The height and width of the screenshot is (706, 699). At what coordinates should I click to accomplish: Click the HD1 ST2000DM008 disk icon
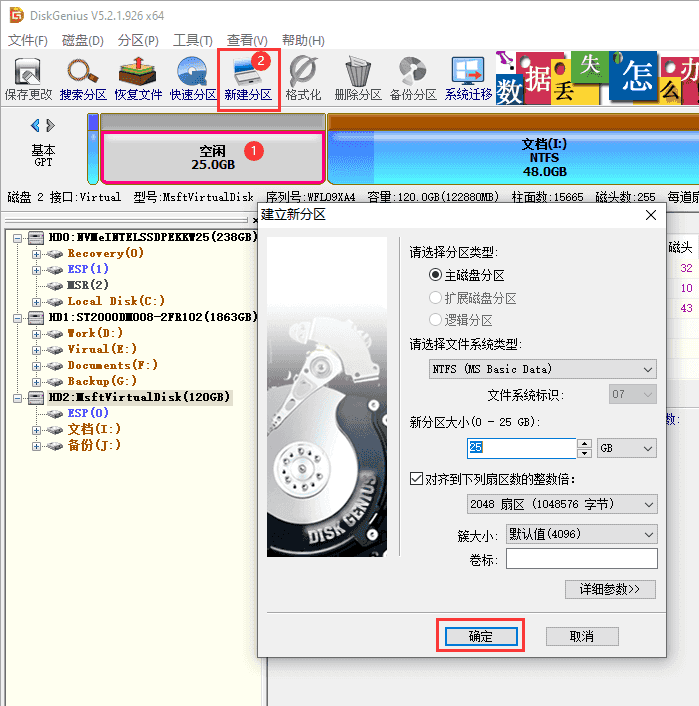tap(36, 317)
